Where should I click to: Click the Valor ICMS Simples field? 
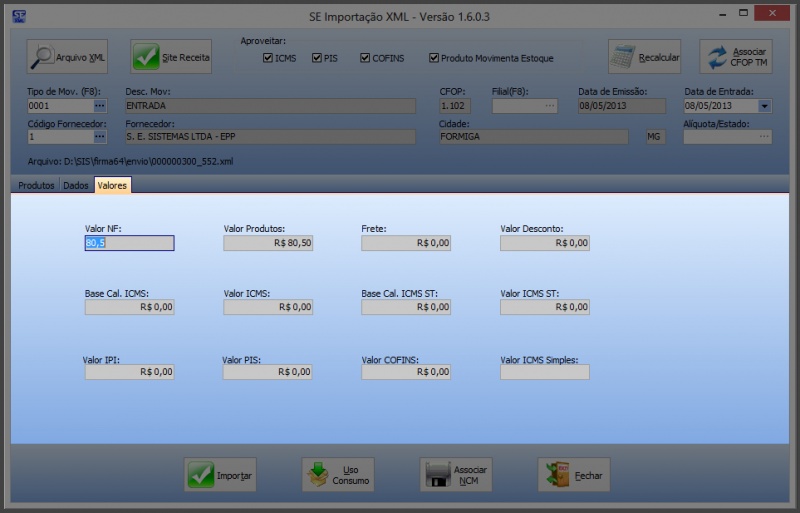(544, 372)
